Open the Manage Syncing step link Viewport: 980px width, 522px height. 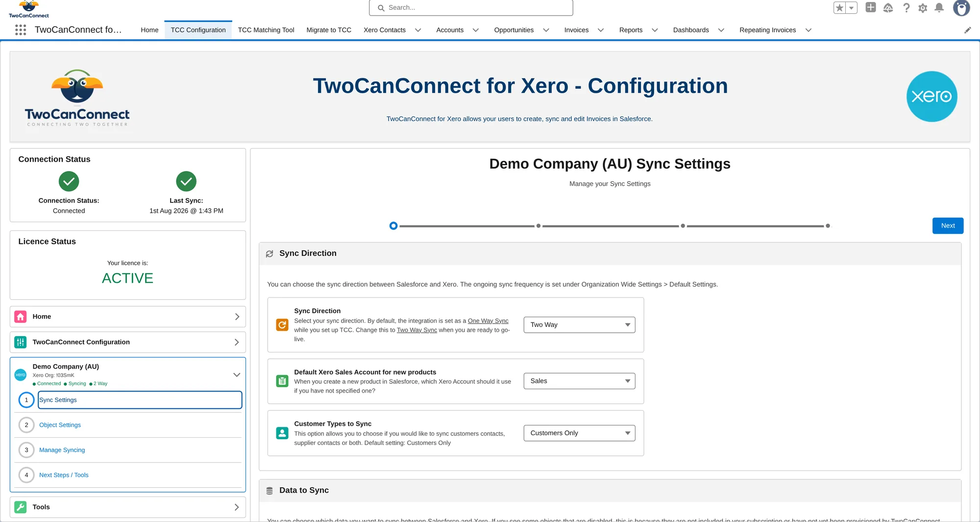coord(62,450)
